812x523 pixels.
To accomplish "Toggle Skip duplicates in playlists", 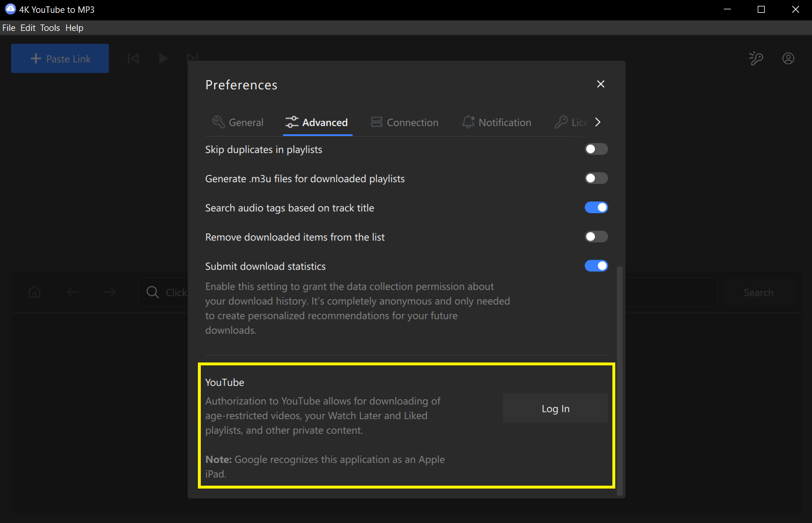I will [596, 149].
